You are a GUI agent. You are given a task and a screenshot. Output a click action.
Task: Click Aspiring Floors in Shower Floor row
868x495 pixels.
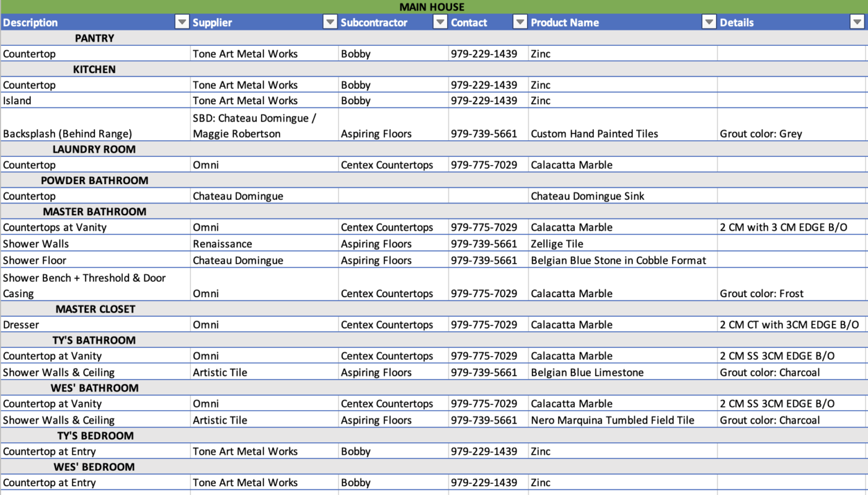point(393,261)
